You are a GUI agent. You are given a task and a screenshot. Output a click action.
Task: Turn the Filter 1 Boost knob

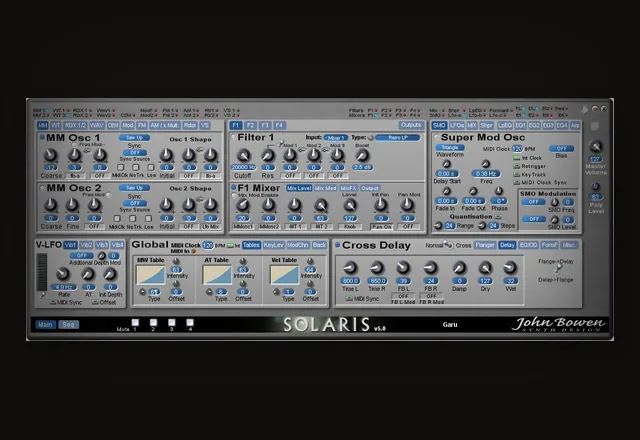click(362, 155)
